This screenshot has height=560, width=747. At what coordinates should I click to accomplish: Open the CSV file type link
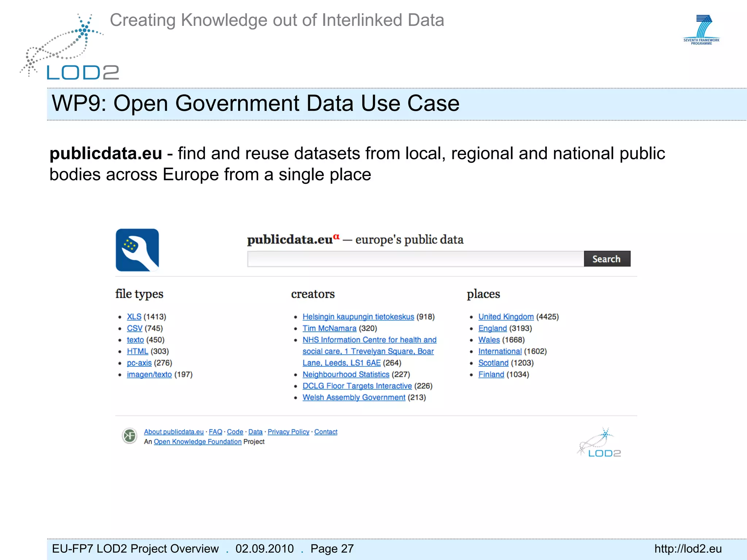135,328
